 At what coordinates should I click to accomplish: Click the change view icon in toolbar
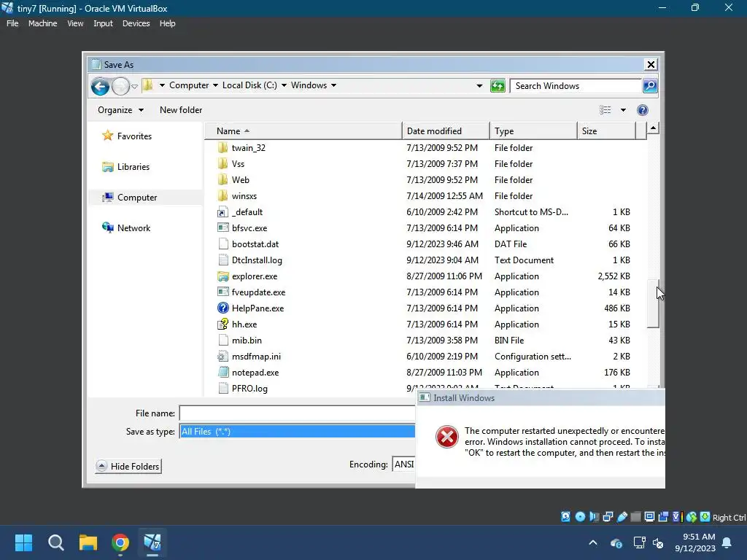pyautogui.click(x=605, y=110)
